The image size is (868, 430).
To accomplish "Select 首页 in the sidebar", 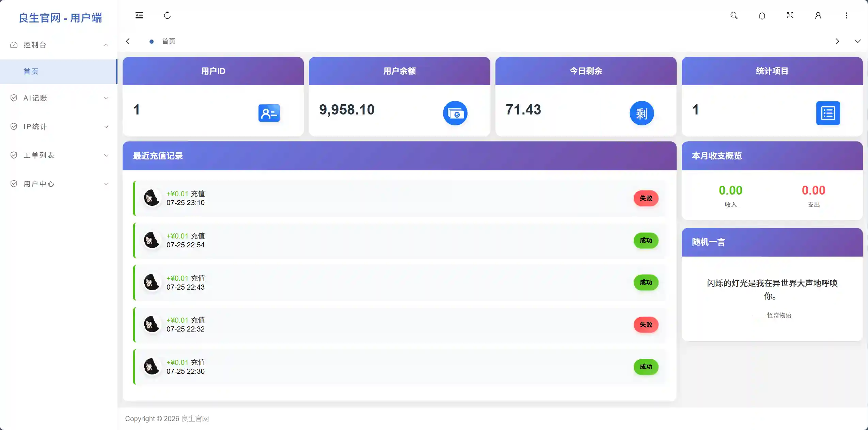I will pos(31,72).
